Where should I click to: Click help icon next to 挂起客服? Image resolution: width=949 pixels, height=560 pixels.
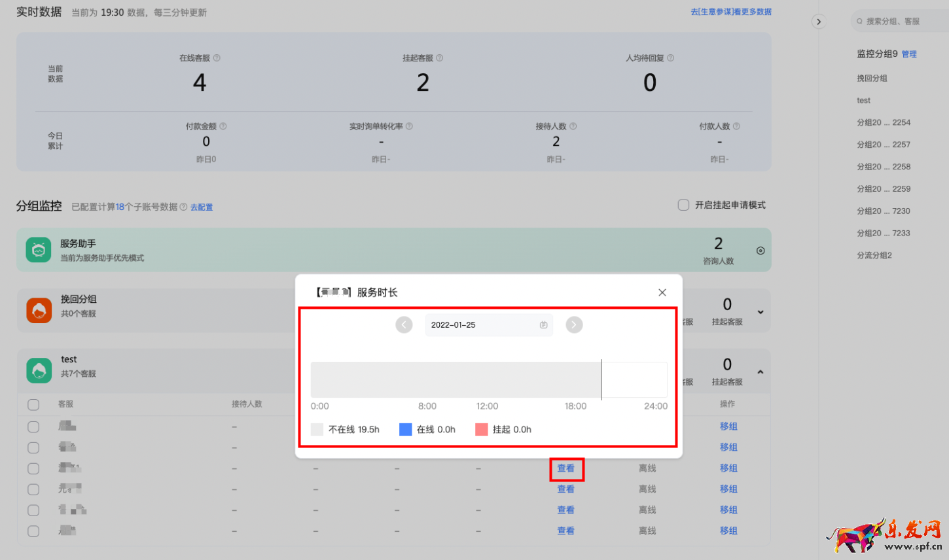(x=439, y=58)
